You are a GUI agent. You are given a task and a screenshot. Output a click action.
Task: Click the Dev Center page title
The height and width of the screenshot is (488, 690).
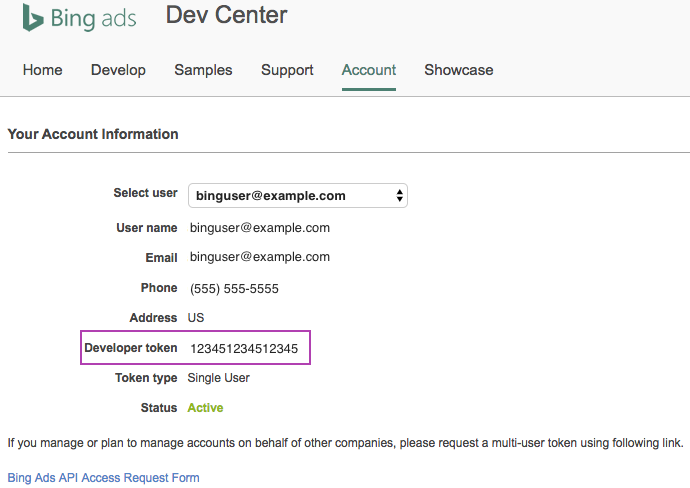tap(226, 15)
